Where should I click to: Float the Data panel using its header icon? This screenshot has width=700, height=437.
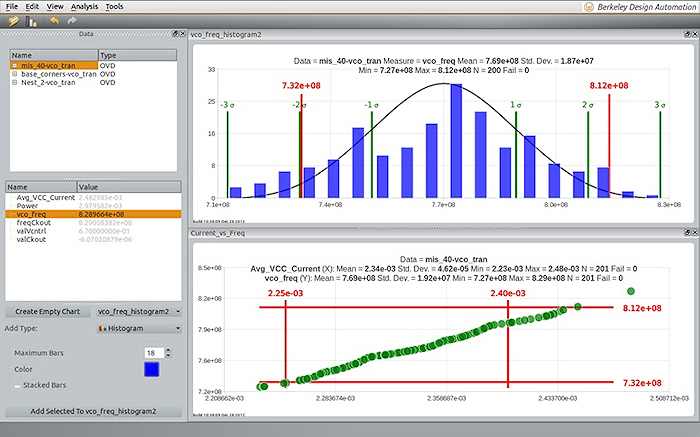click(173, 34)
